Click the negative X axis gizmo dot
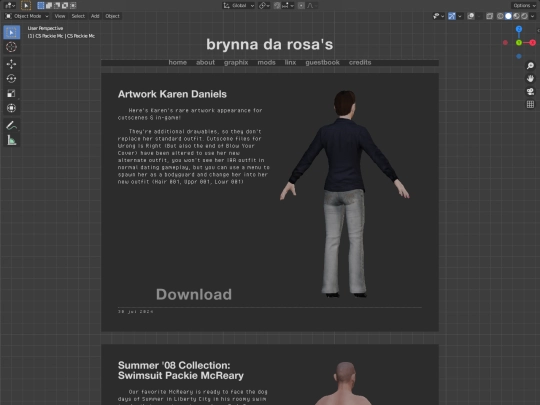Image resolution: width=540 pixels, height=405 pixels. [x=505, y=43]
